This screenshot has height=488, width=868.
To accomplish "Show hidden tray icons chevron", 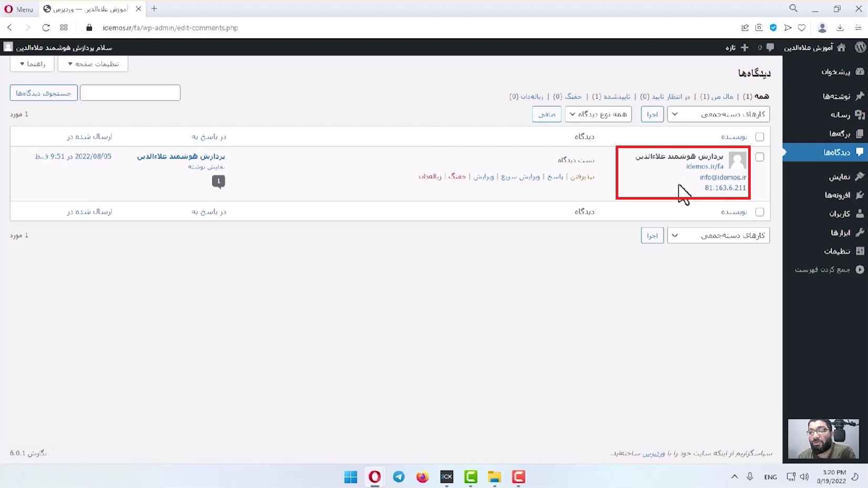I will 734,476.
